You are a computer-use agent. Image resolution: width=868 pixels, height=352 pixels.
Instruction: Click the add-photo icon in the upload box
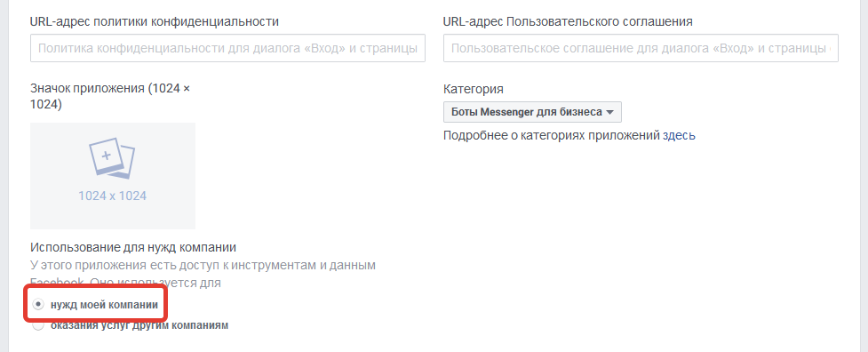pos(112,157)
